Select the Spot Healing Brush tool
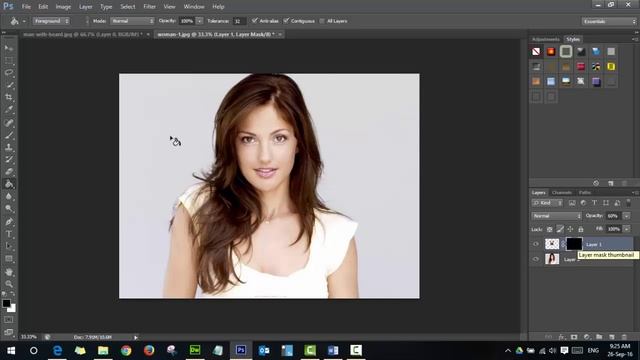This screenshot has width=640, height=360. (x=9, y=122)
